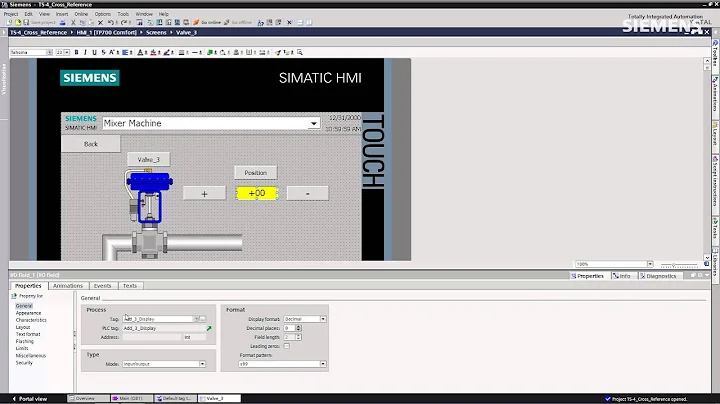This screenshot has width=720, height=404.
Task: Open the Project menu
Action: pos(11,14)
